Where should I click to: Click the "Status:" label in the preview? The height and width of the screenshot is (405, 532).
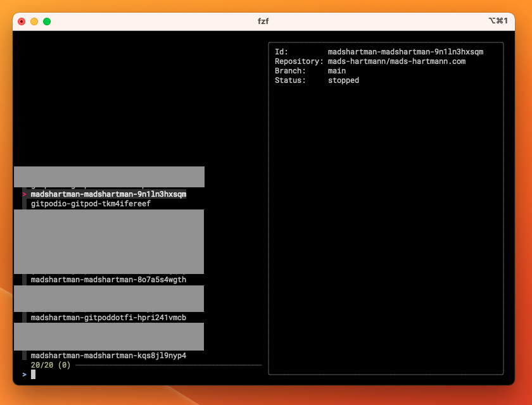pos(290,80)
